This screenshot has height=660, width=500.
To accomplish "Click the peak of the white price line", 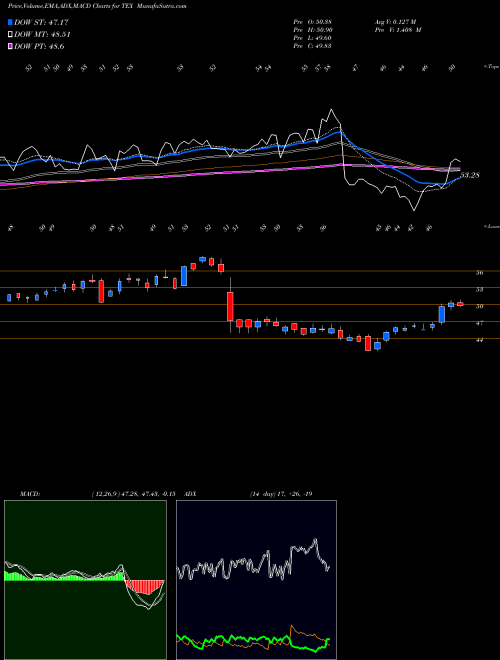I will tap(332, 110).
